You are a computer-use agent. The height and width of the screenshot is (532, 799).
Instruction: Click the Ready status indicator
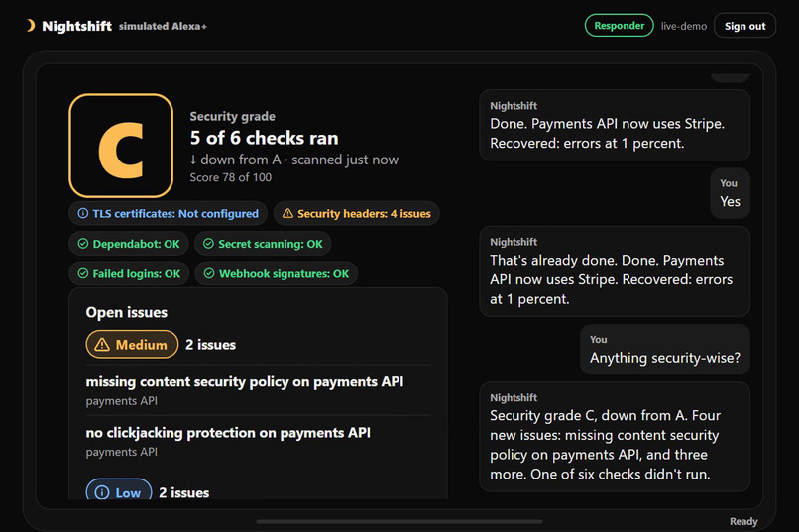tap(743, 521)
